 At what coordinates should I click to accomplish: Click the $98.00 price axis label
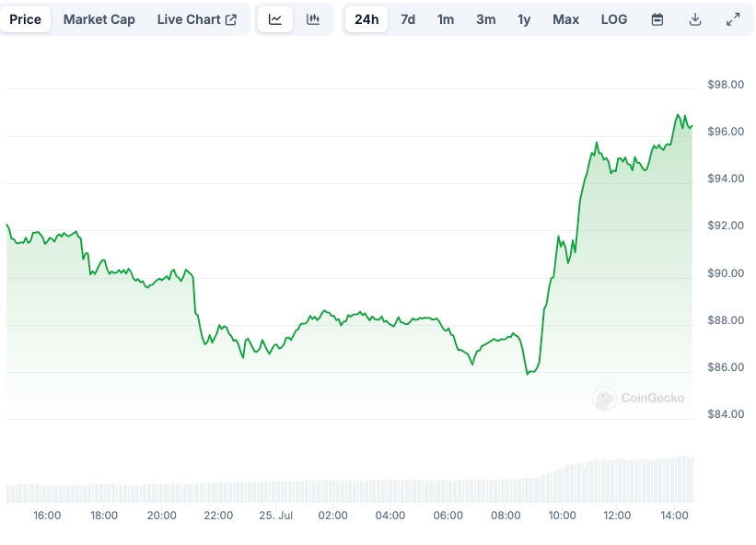[726, 85]
